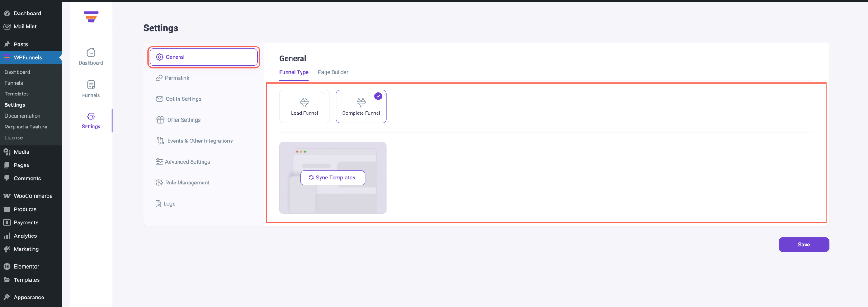Image resolution: width=868 pixels, height=307 pixels.
Task: Open the Funnels icon in WPFunnels sidebar
Action: (x=91, y=85)
